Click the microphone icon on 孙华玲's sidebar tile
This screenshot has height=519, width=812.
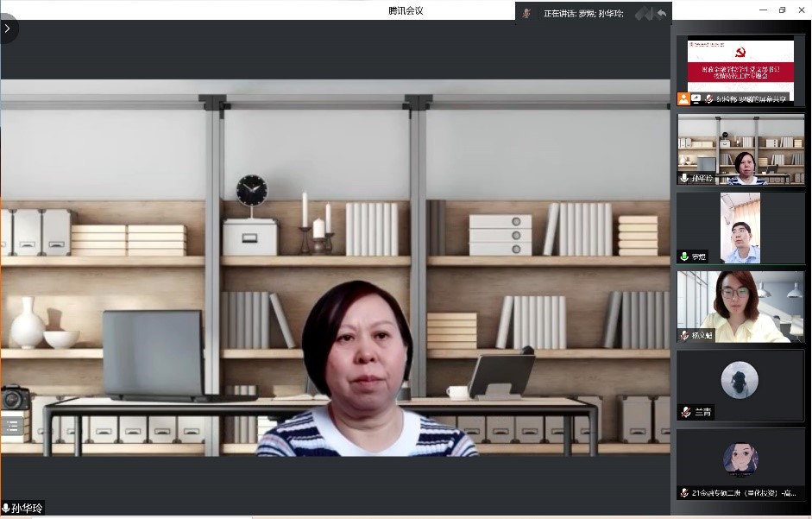pos(684,178)
